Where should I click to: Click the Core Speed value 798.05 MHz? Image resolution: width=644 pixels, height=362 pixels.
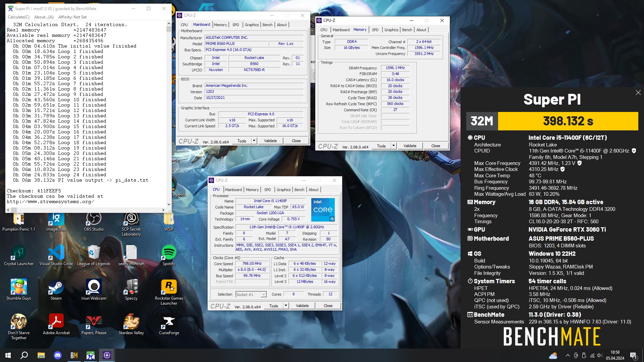point(252,264)
